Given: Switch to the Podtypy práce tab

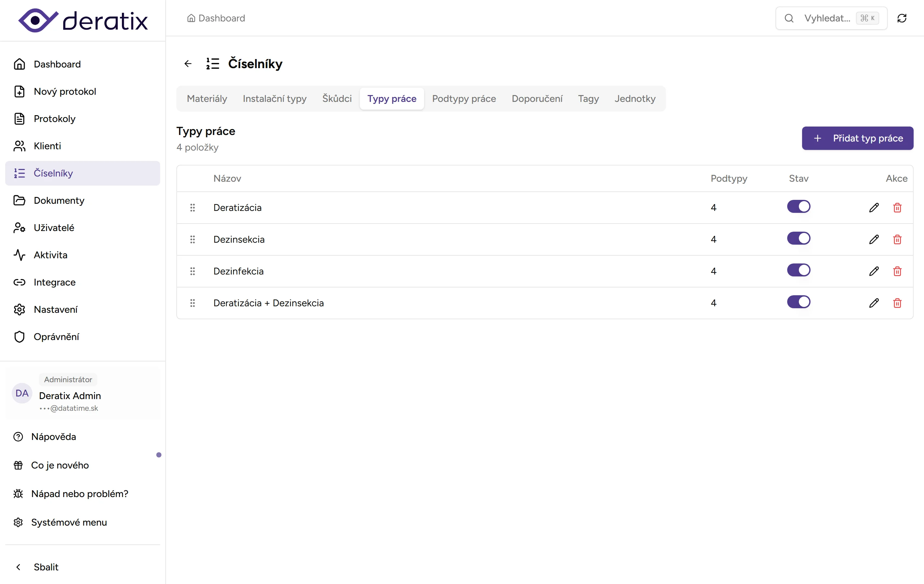Looking at the screenshot, I should coord(464,99).
